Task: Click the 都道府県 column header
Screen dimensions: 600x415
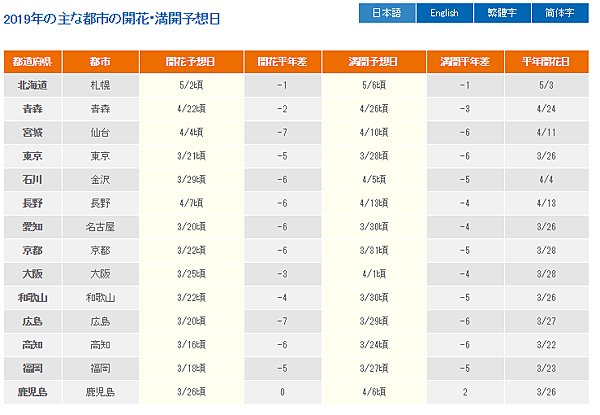Action: tap(33, 62)
